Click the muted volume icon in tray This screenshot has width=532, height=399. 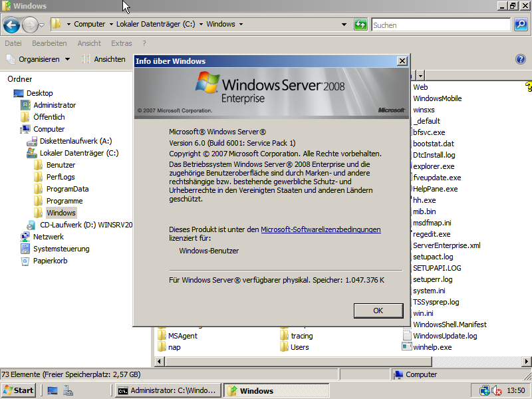click(x=496, y=391)
